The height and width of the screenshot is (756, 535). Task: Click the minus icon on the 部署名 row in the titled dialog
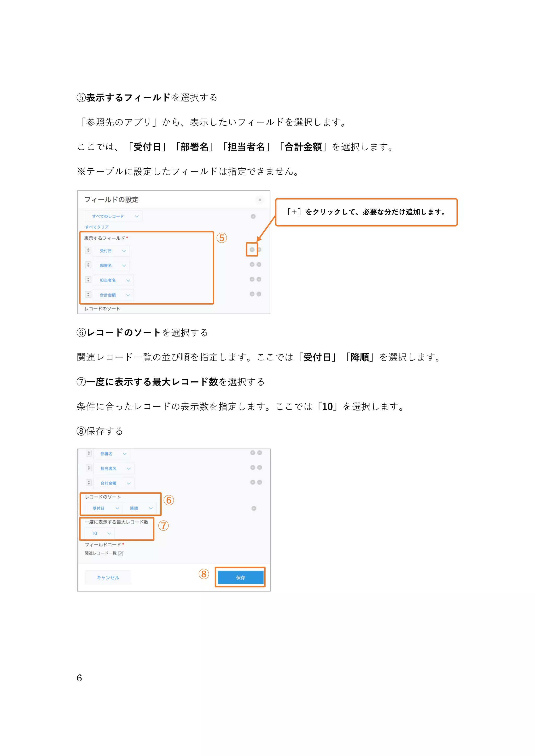pos(259,264)
